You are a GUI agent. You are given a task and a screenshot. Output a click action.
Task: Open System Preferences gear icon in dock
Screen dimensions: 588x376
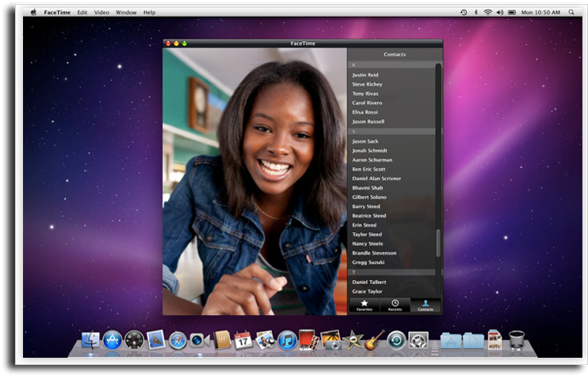tap(418, 340)
